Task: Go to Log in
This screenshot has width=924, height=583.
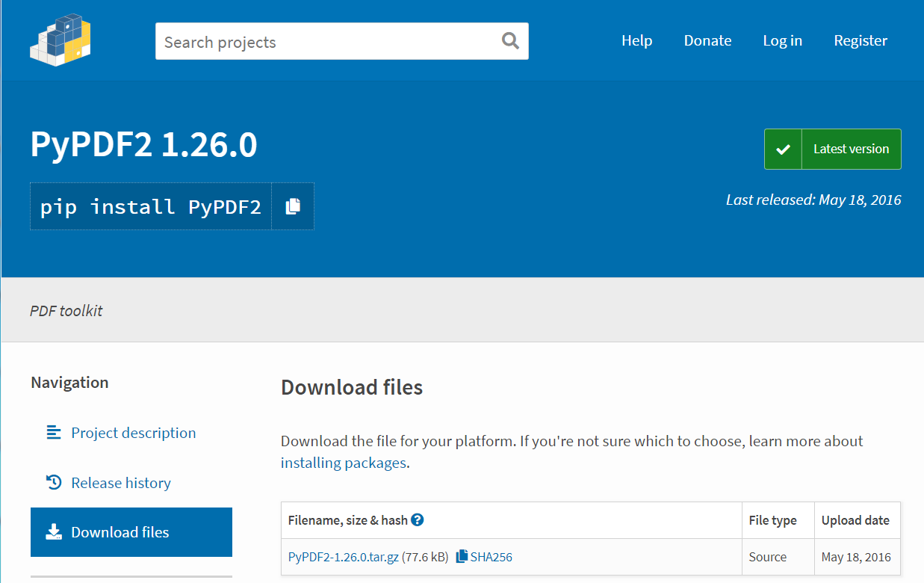Action: 782,40
